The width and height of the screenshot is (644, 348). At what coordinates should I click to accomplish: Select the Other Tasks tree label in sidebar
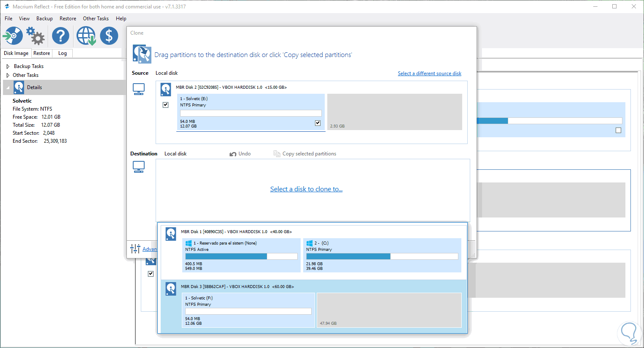coord(25,75)
